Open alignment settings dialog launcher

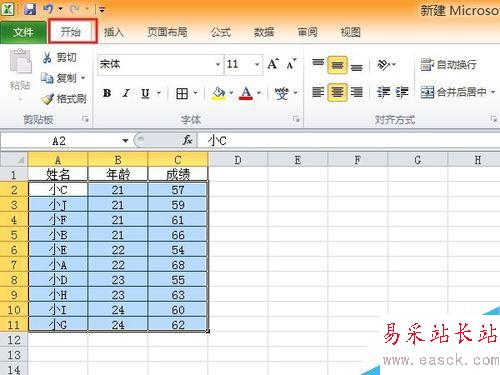click(493, 119)
